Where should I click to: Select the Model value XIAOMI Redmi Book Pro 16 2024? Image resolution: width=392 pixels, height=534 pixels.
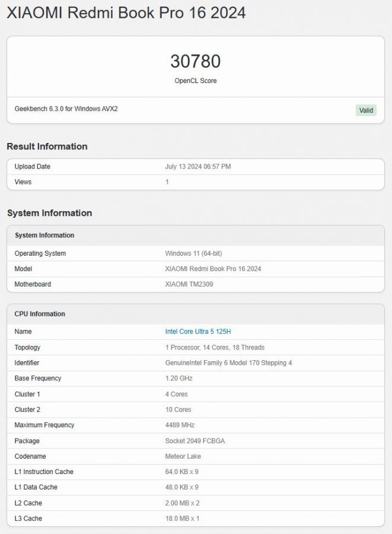pyautogui.click(x=213, y=269)
